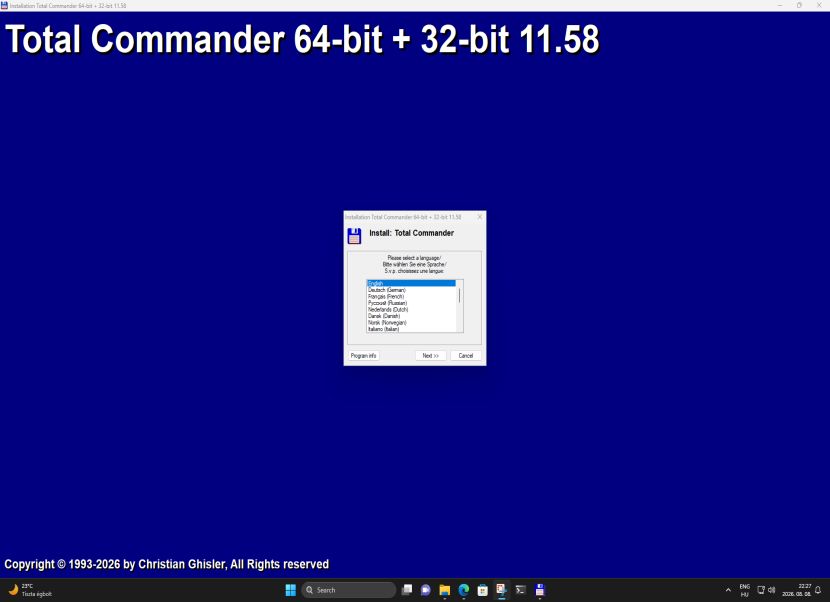
Task: Select Nederlands (Dutch) language
Action: click(411, 309)
